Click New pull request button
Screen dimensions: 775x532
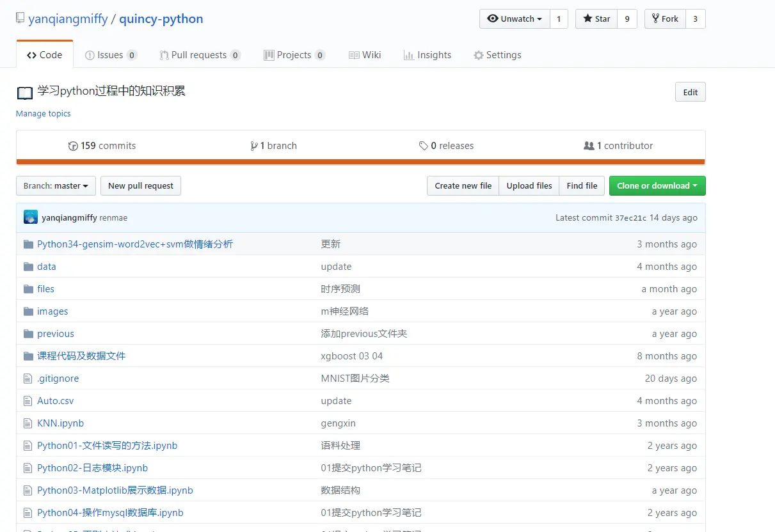[x=141, y=185]
